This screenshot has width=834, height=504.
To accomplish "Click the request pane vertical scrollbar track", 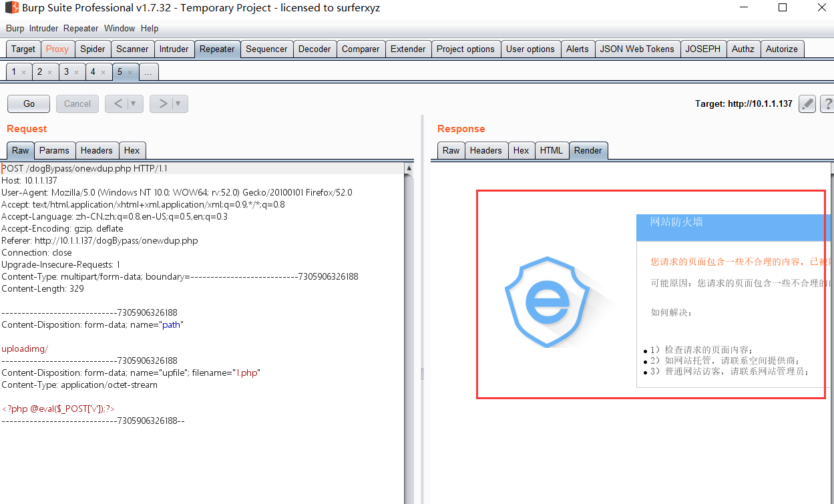I will [x=409, y=334].
